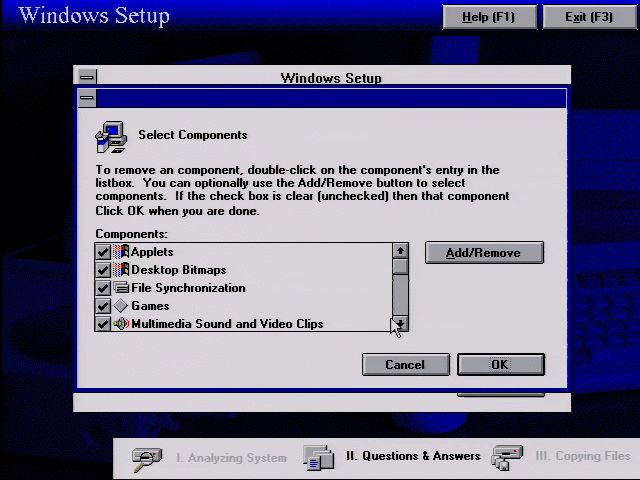Select the File Synchronization list entry

coord(243,288)
